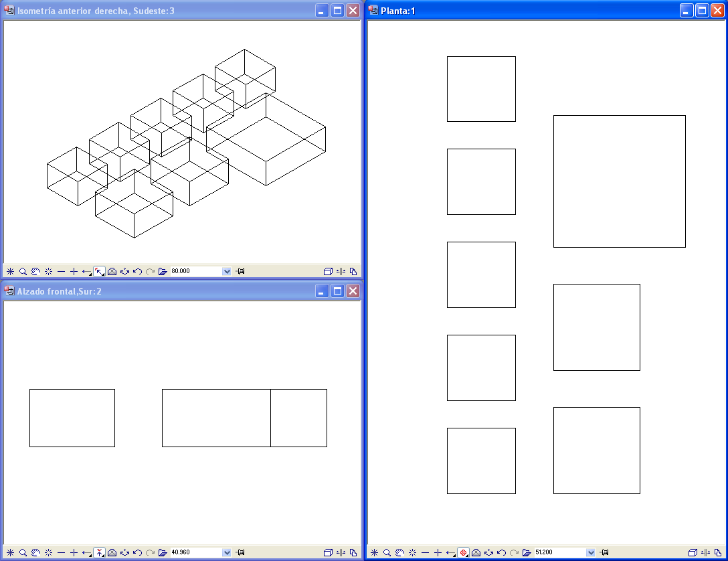Undo the last view change in Isometría window
The image size is (728, 561).
[137, 272]
